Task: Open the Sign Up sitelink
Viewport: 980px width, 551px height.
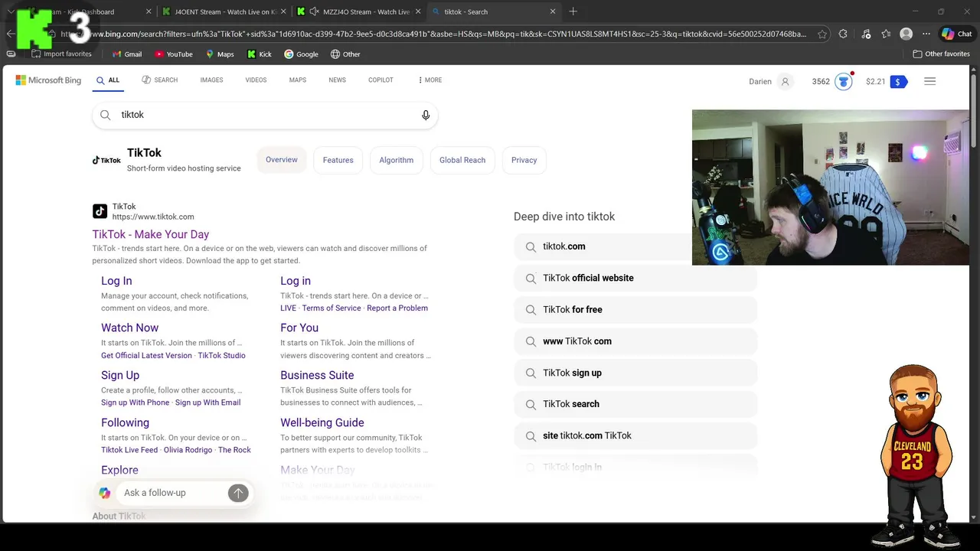Action: [120, 375]
